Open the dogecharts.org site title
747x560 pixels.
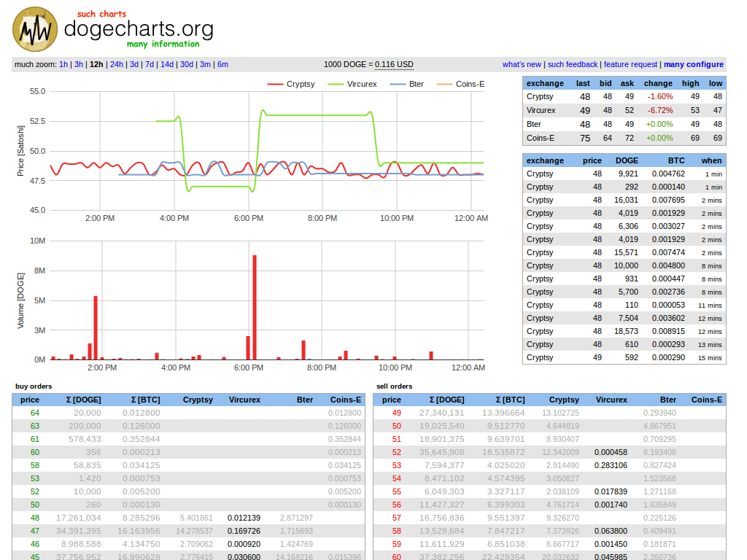(x=139, y=28)
